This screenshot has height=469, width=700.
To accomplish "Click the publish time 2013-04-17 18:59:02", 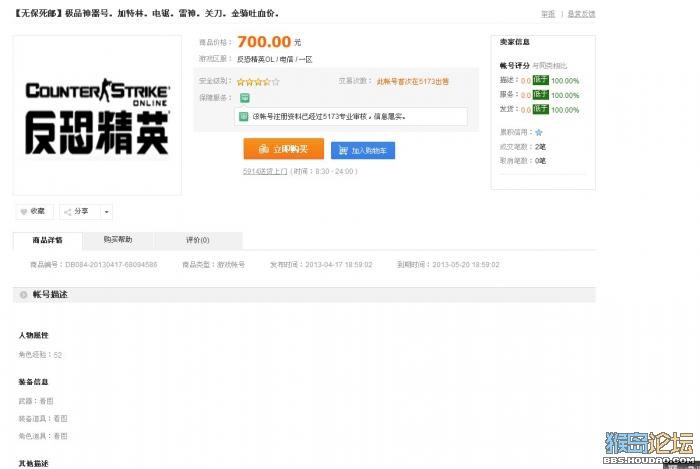I will [339, 265].
